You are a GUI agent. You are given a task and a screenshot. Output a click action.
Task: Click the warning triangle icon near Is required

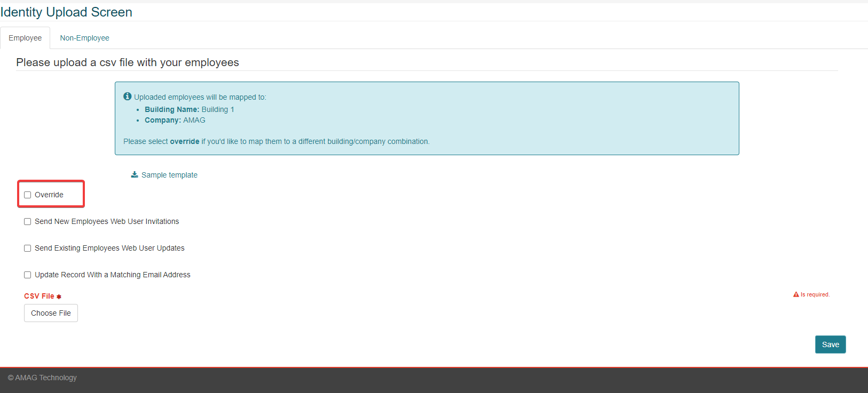point(796,294)
